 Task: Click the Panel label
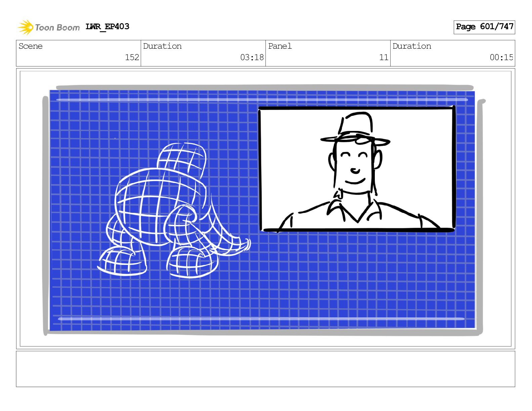[x=280, y=46]
